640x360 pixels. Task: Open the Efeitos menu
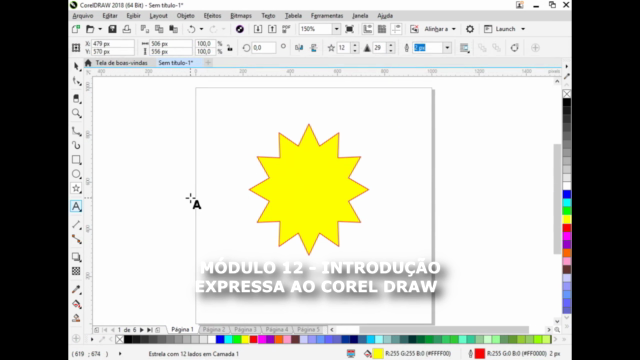(x=212, y=16)
